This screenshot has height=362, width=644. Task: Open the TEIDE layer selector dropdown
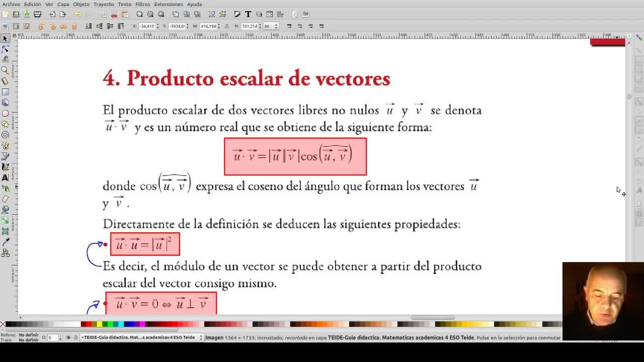coord(142,337)
